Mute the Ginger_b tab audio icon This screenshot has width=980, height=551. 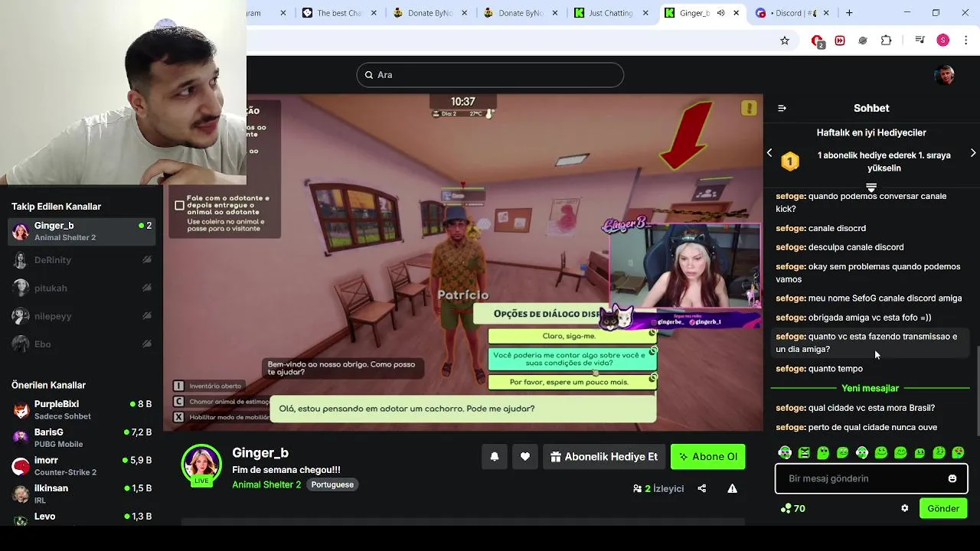click(x=720, y=13)
